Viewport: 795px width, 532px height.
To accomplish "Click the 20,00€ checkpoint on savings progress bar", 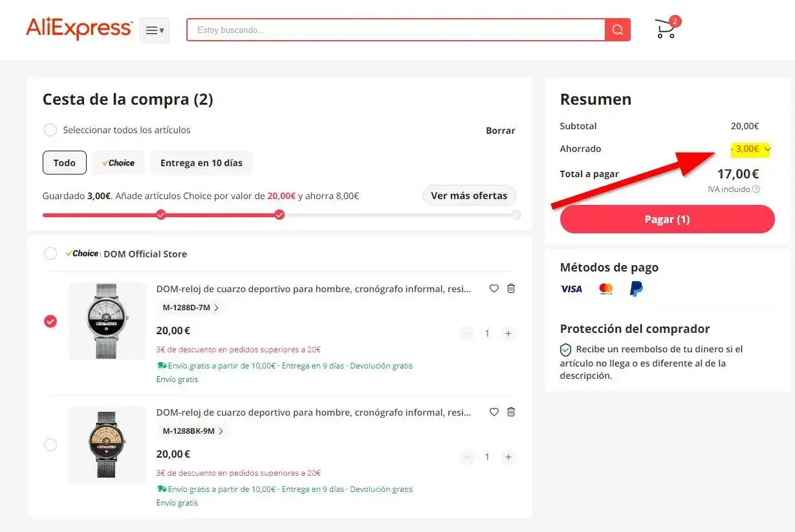I will pos(279,215).
